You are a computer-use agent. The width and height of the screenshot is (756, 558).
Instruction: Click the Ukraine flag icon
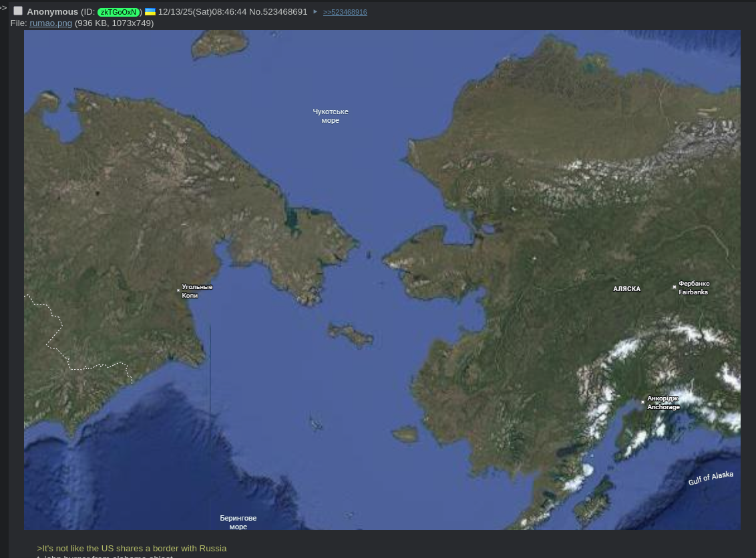click(x=150, y=11)
